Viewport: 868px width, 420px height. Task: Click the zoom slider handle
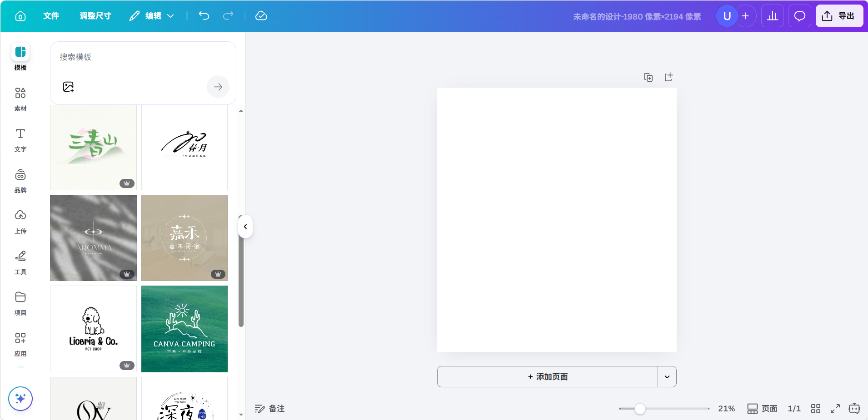(640, 409)
